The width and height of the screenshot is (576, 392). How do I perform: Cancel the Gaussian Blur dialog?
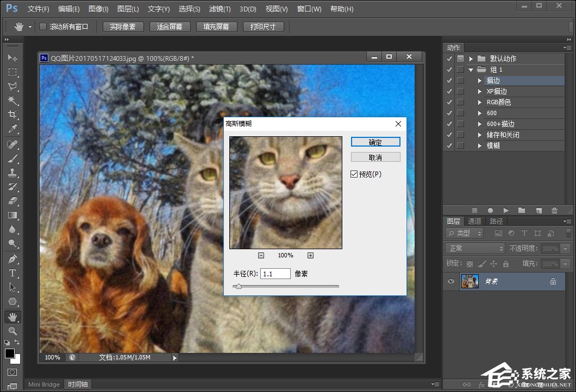point(375,157)
